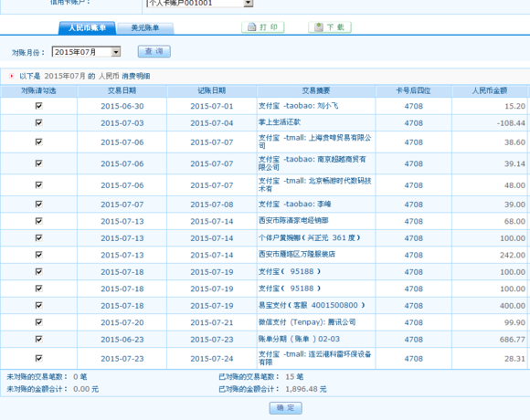This screenshot has width=530, height=420.
Task: Toggle checkbox for the 39.14 taobao row
Action: point(39,163)
